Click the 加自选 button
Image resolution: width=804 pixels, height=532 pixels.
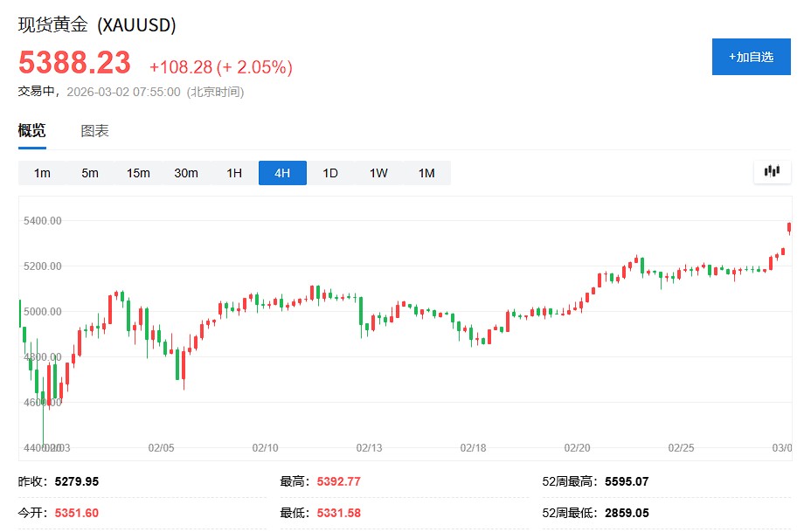coord(751,57)
